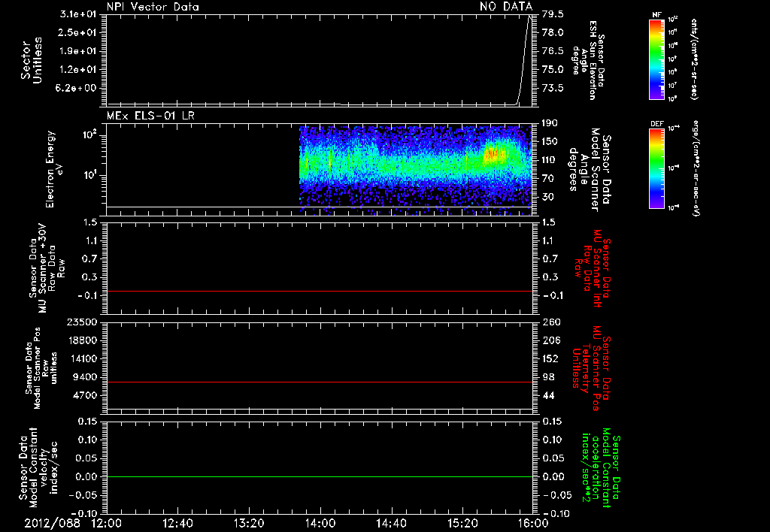770x532 pixels.
Task: Click the "260" telemetry tick label
Action: pos(551,322)
